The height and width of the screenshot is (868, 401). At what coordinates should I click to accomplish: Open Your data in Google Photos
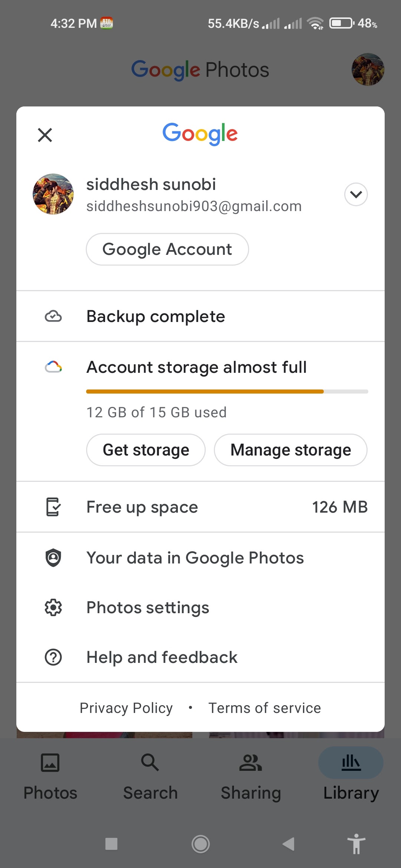[x=200, y=558]
